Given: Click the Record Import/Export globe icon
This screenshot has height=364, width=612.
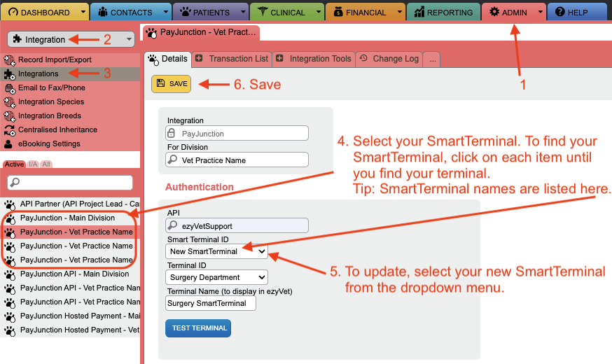Looking at the screenshot, I should [x=9, y=60].
